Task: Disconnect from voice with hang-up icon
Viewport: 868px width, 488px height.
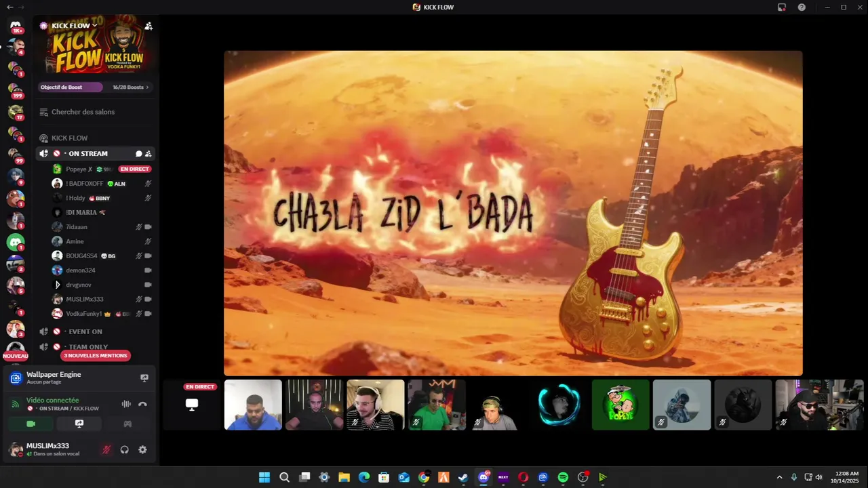Action: (x=142, y=404)
